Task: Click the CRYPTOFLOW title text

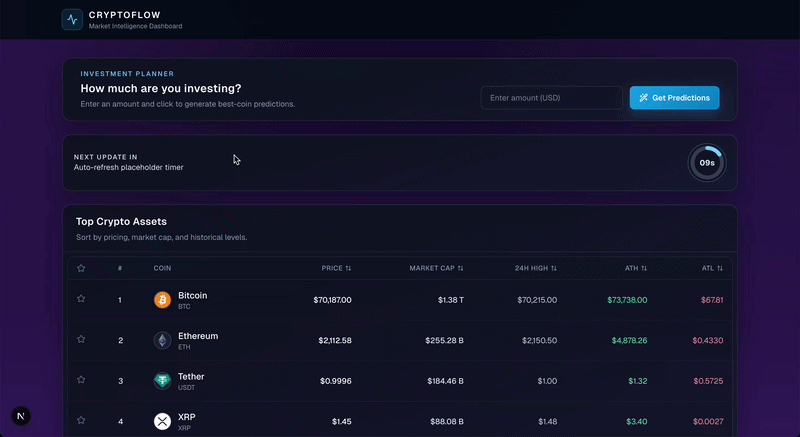Action: (124, 15)
